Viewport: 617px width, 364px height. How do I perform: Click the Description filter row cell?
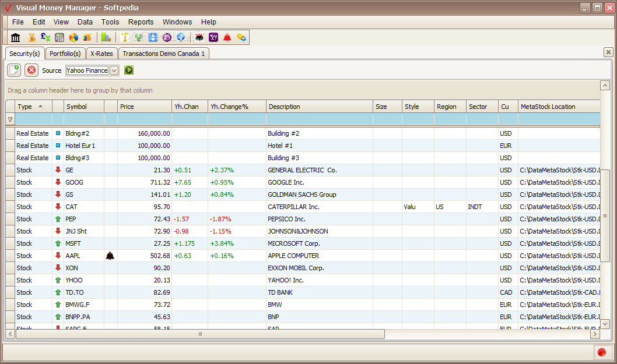coord(320,119)
